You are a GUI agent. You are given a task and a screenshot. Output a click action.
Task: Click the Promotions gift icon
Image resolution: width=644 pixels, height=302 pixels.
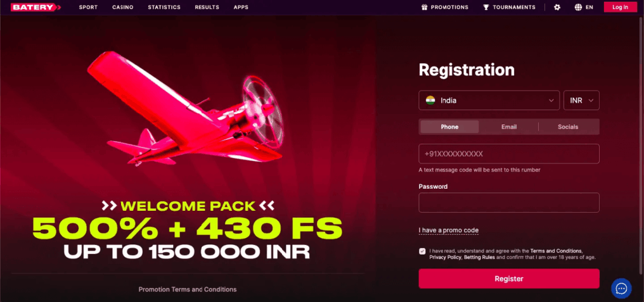424,7
